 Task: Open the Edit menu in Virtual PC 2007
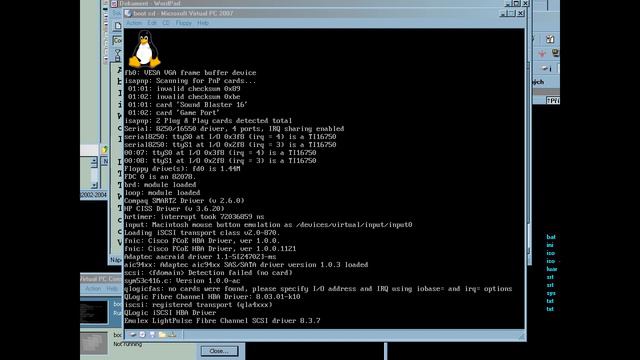152,23
